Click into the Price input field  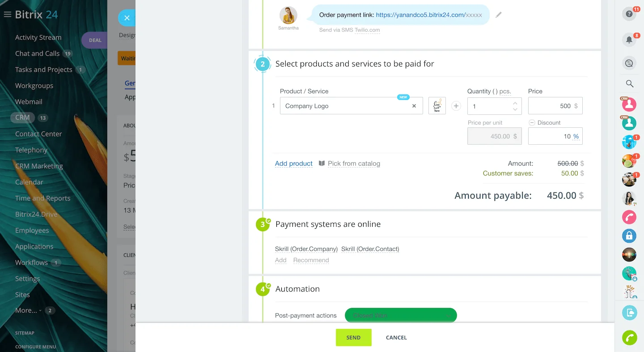coord(551,106)
